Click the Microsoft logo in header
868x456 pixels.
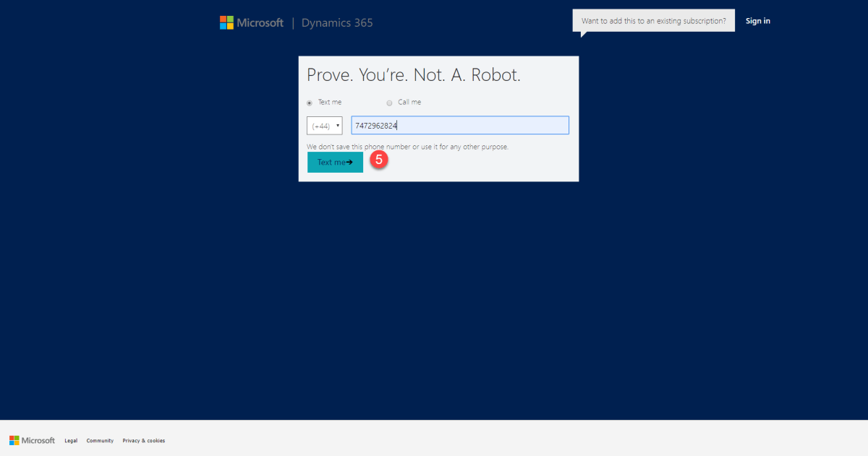pyautogui.click(x=252, y=22)
